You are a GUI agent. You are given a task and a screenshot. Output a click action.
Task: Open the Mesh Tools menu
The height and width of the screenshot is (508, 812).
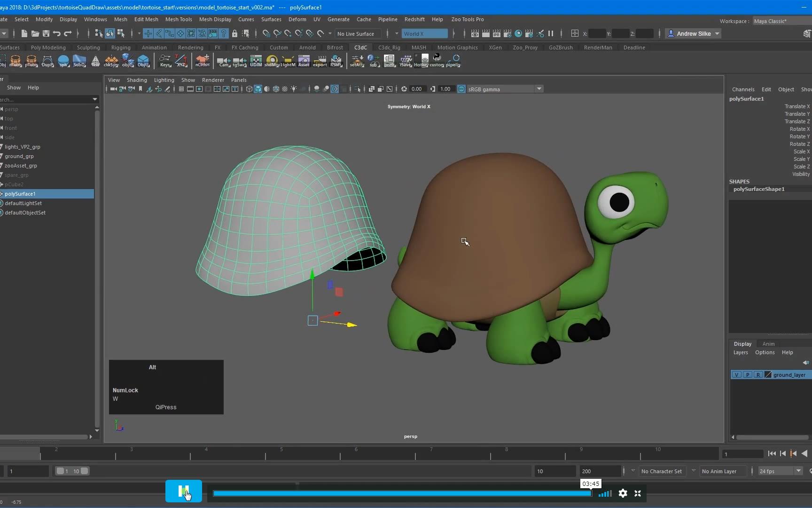click(179, 19)
